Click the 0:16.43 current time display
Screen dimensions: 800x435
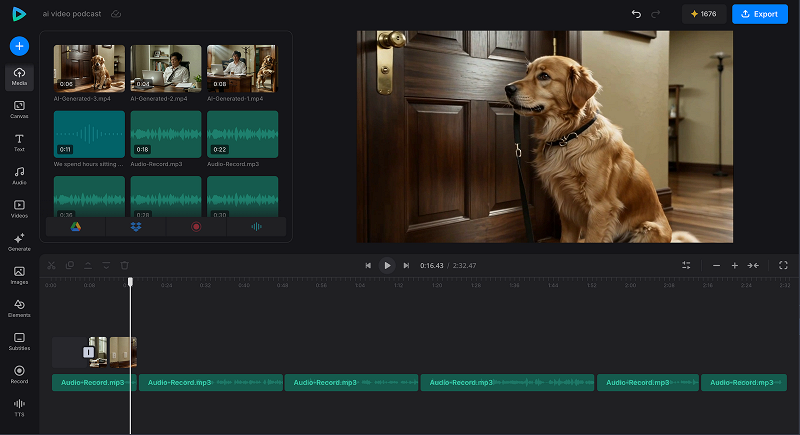click(431, 266)
